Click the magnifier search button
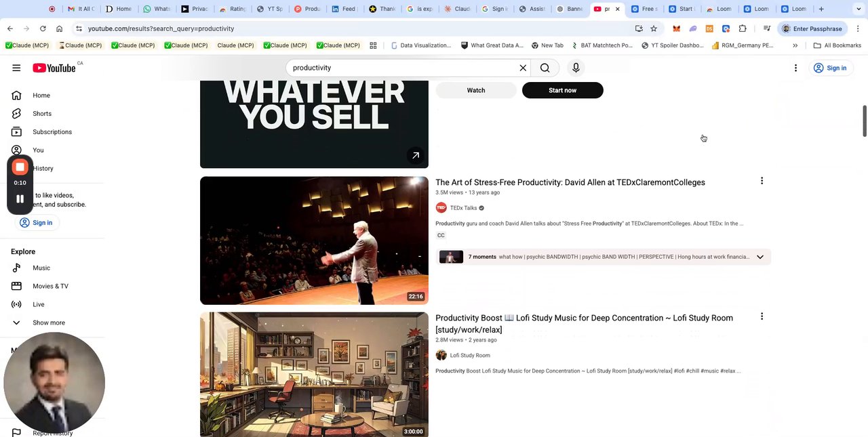Viewport: 868px width, 437px height. pyautogui.click(x=545, y=68)
